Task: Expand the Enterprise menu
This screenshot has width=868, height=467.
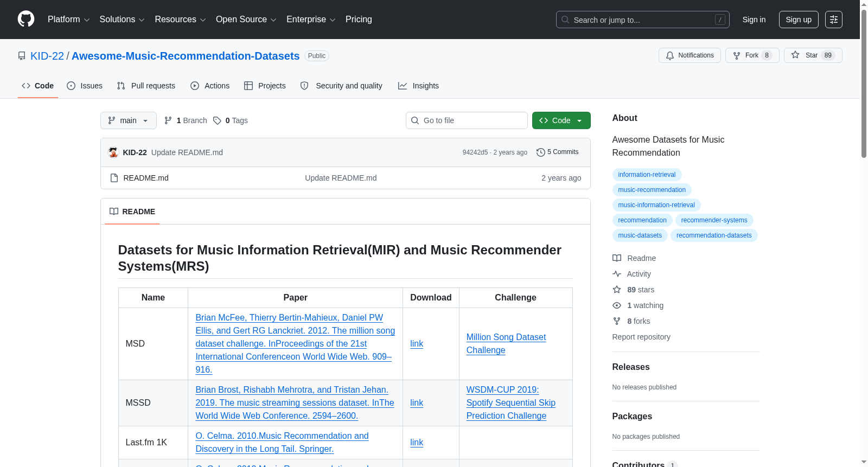Action: tap(311, 20)
